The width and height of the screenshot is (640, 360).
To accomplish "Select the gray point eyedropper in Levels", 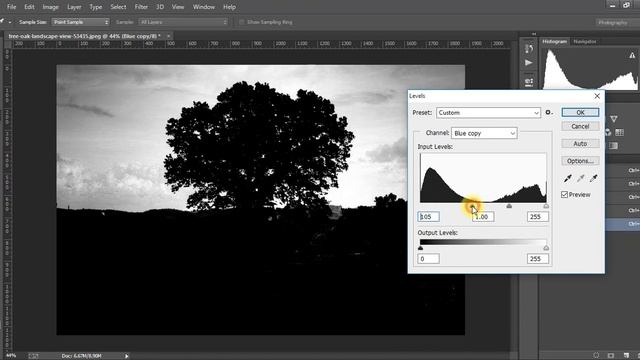I will 580,178.
